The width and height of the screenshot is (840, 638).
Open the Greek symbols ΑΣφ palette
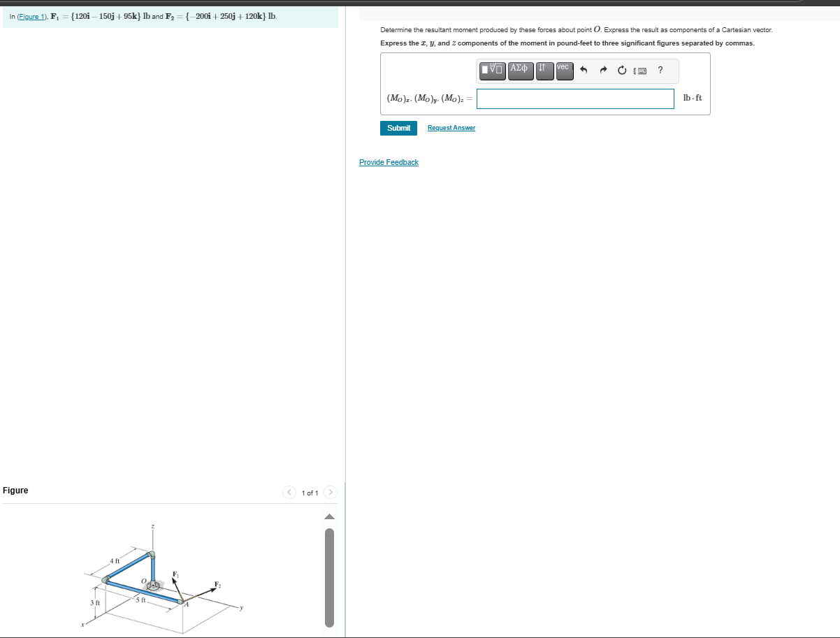520,71
